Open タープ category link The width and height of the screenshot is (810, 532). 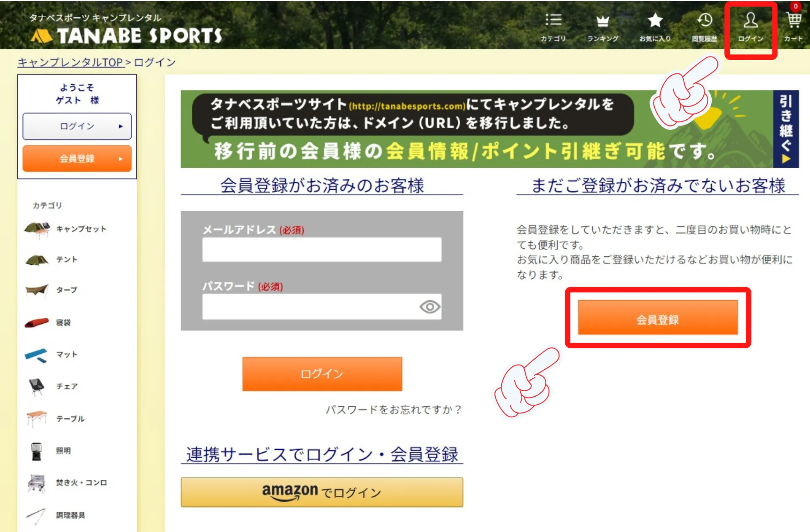point(67,290)
